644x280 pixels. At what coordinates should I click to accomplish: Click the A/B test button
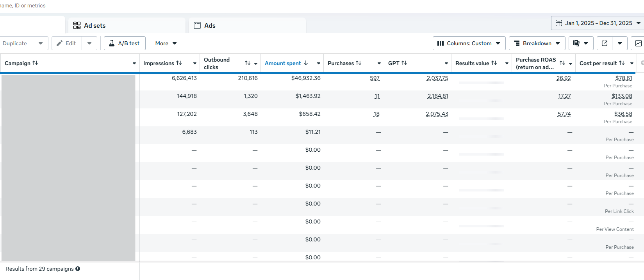(125, 43)
